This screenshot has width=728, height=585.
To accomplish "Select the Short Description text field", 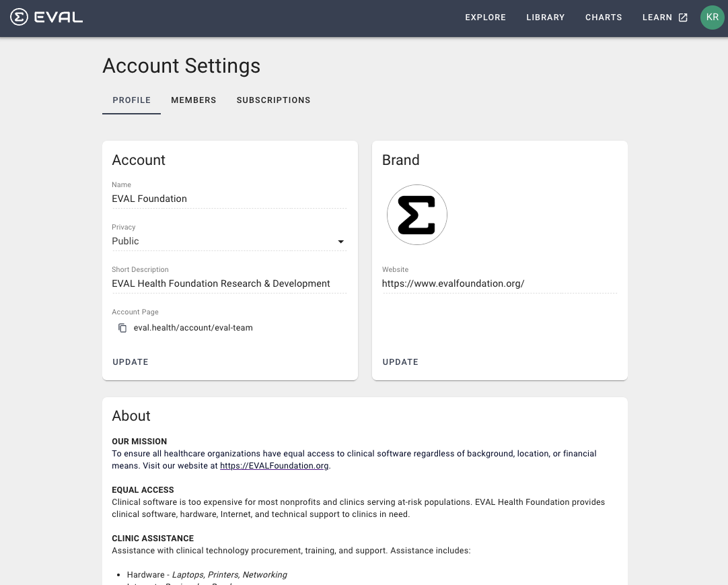I will (229, 283).
